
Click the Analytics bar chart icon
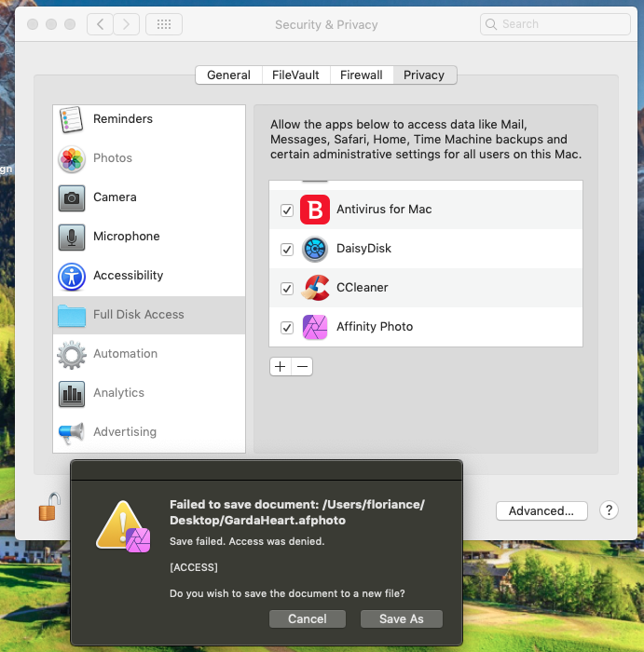(72, 393)
